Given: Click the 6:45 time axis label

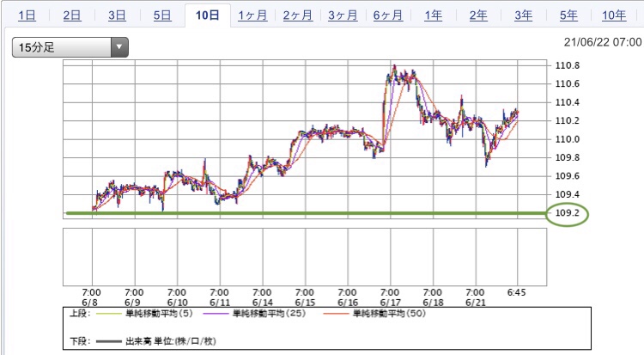Looking at the screenshot, I should (516, 292).
